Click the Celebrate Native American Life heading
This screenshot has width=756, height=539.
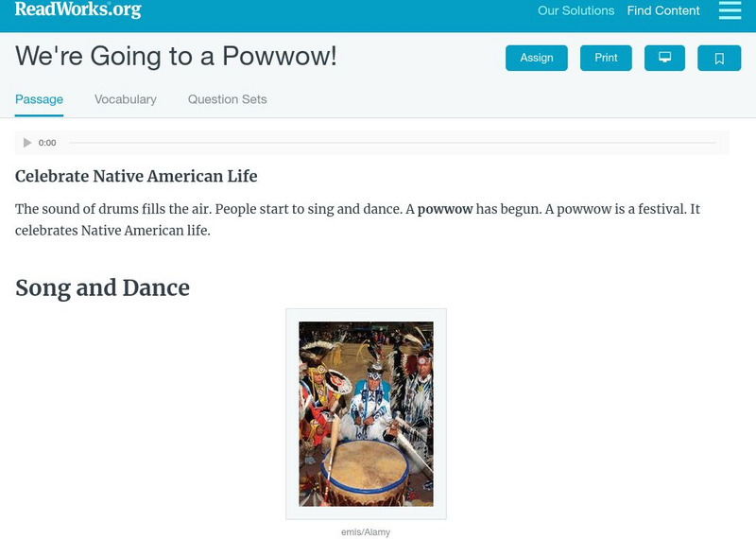(x=136, y=177)
